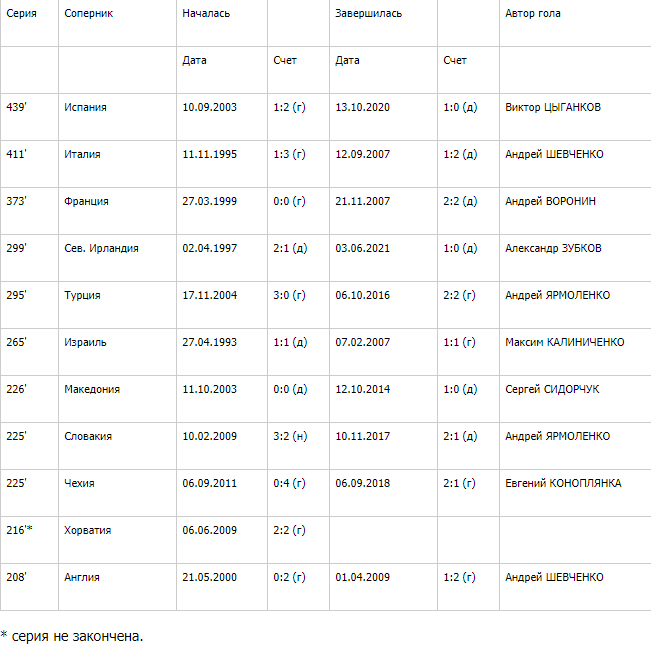651x651 pixels.
Task: Select the 'Англия' row cell
Action: [82, 577]
